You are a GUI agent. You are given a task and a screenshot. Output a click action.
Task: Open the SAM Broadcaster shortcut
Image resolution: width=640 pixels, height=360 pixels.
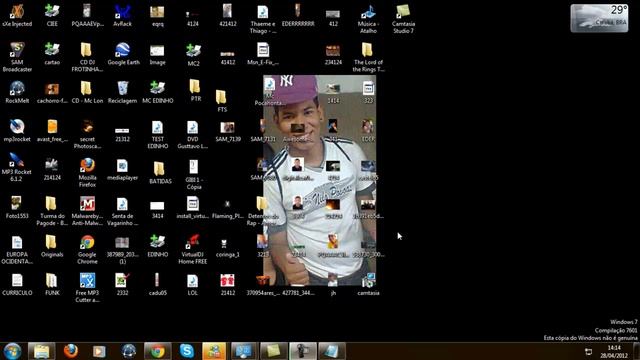(17, 57)
